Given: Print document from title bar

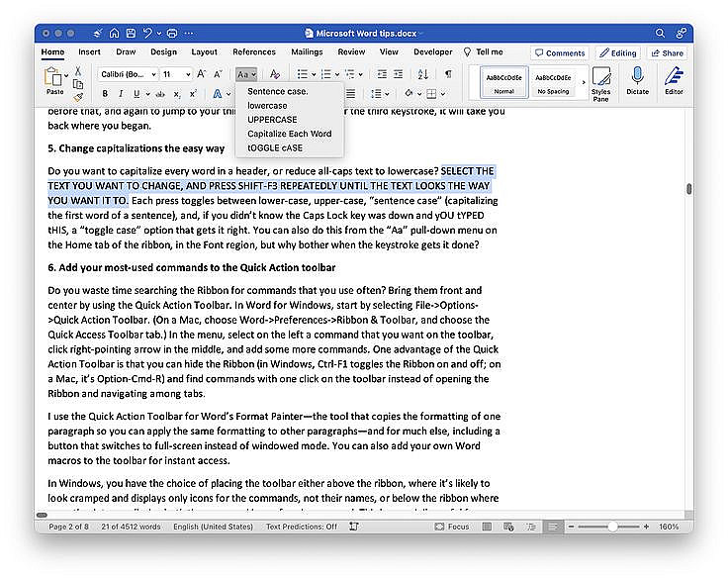Looking at the screenshot, I should 172,33.
